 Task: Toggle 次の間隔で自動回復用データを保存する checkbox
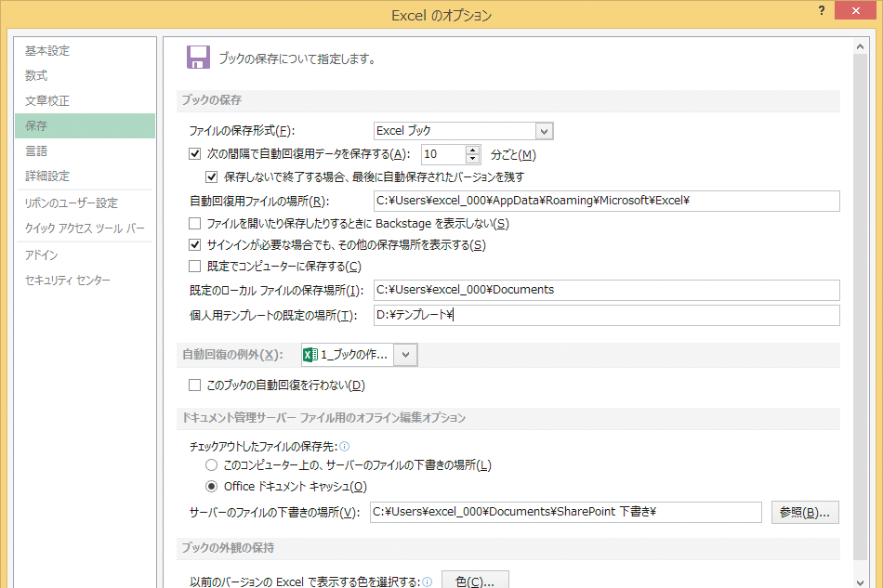195,153
